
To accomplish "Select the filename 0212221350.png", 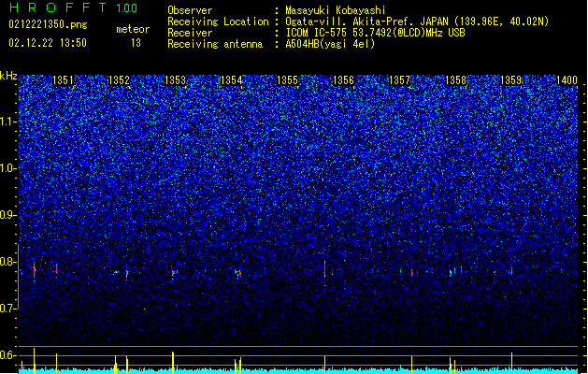I will click(48, 24).
